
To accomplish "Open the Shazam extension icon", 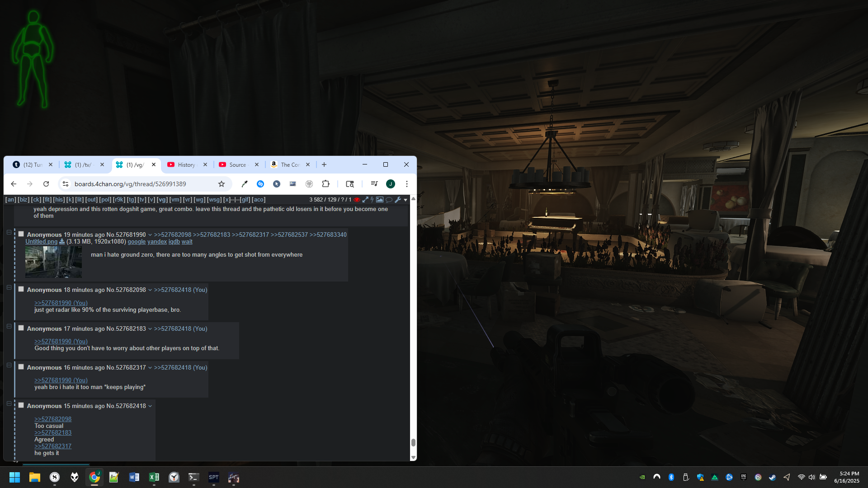I will [x=260, y=184].
